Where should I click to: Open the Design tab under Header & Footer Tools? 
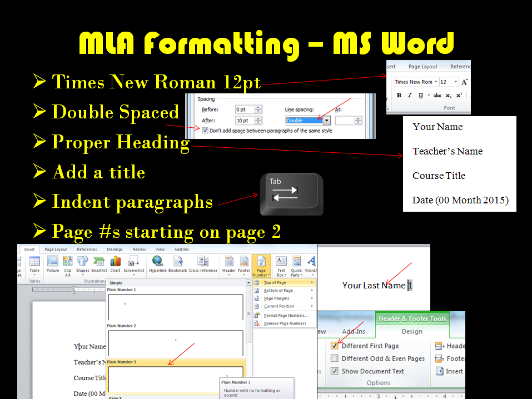point(412,332)
